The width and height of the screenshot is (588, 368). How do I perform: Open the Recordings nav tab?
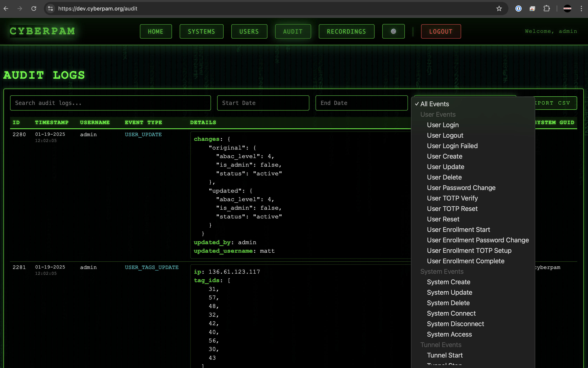[x=346, y=31]
